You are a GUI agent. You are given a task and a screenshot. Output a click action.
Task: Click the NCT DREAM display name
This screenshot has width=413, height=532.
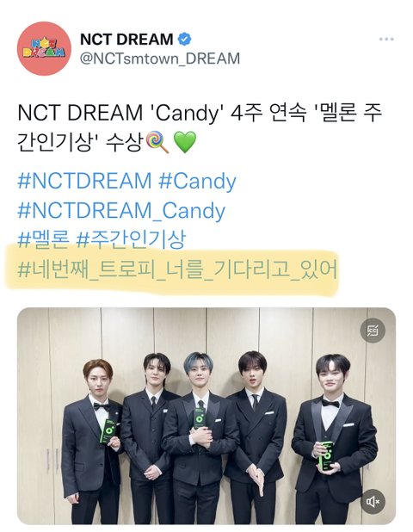click(126, 39)
